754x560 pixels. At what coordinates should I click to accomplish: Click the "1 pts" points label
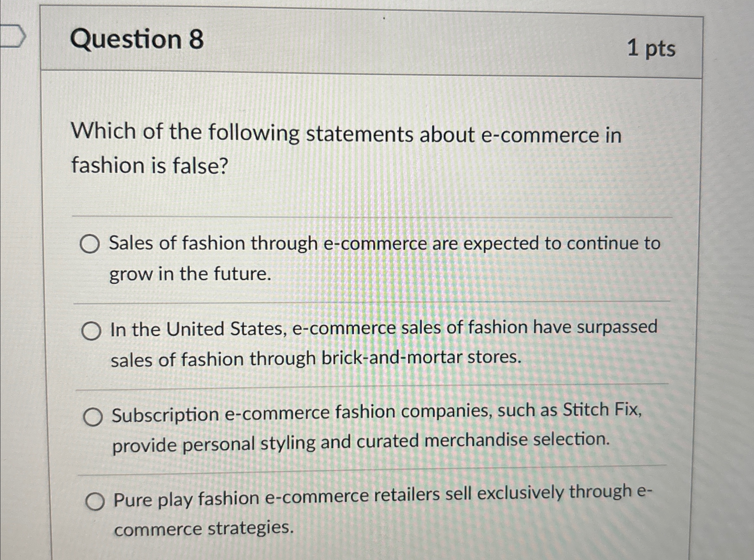click(651, 49)
